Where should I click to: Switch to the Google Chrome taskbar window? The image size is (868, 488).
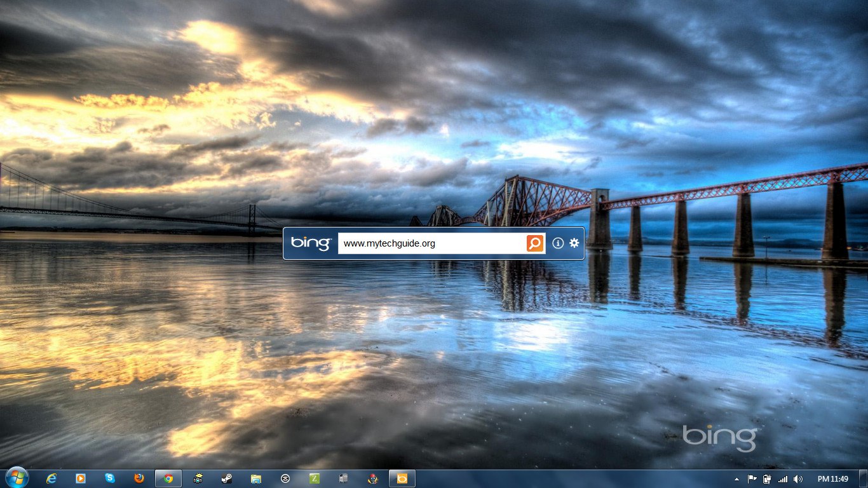tap(168, 478)
